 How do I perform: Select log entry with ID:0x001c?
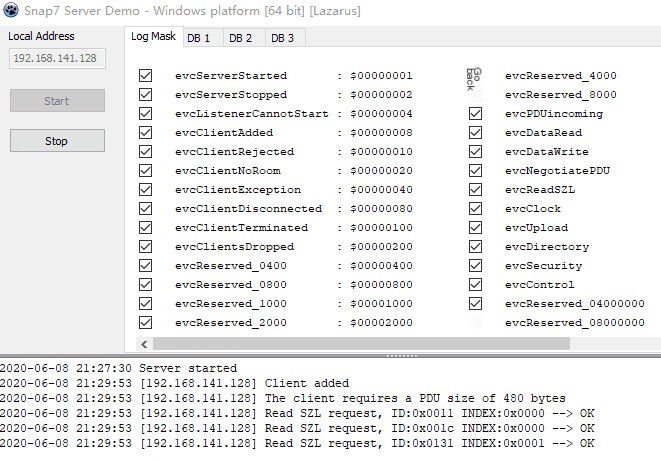tap(297, 428)
